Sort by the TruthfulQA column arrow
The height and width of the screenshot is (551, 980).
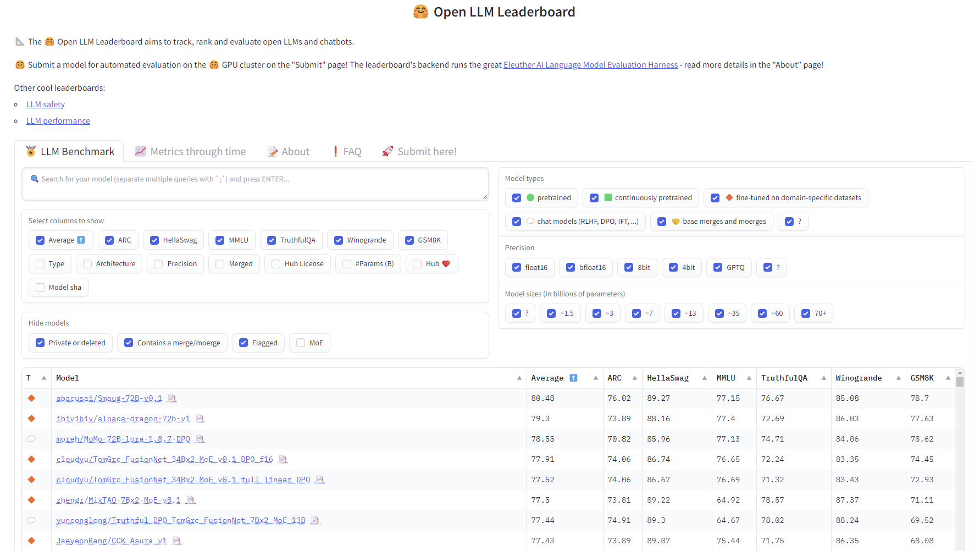click(824, 378)
